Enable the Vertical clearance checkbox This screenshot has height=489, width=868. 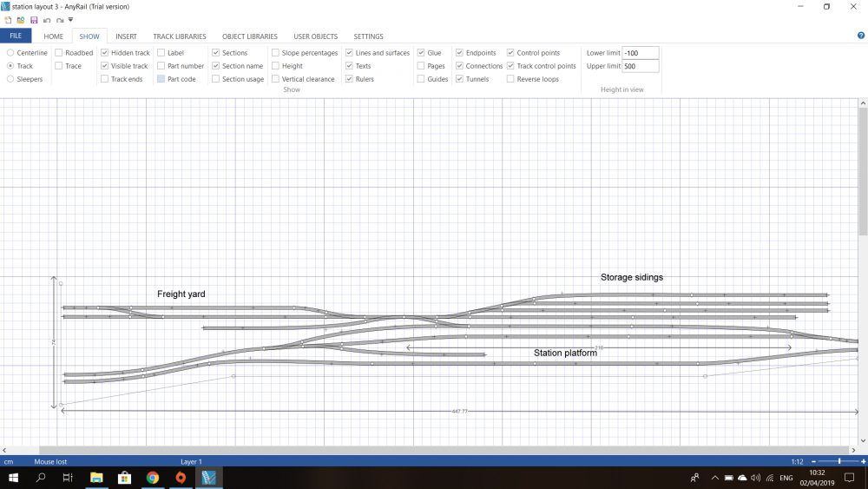275,79
